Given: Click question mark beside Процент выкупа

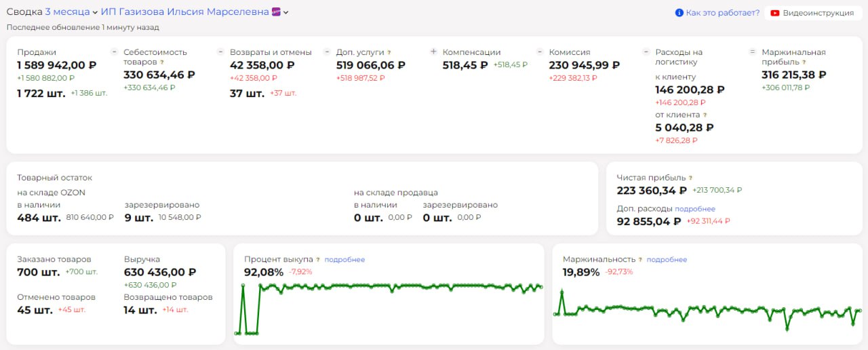Looking at the screenshot, I should click(317, 260).
